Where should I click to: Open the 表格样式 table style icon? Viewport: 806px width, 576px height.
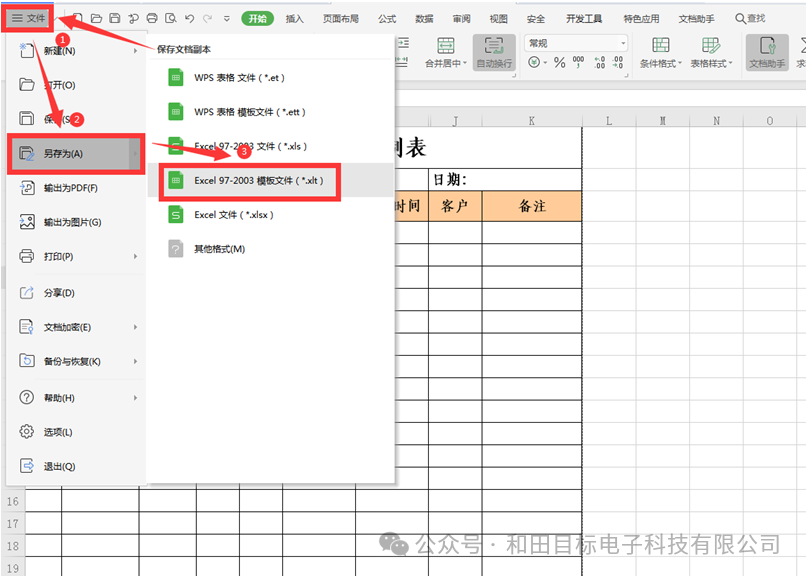coord(711,46)
